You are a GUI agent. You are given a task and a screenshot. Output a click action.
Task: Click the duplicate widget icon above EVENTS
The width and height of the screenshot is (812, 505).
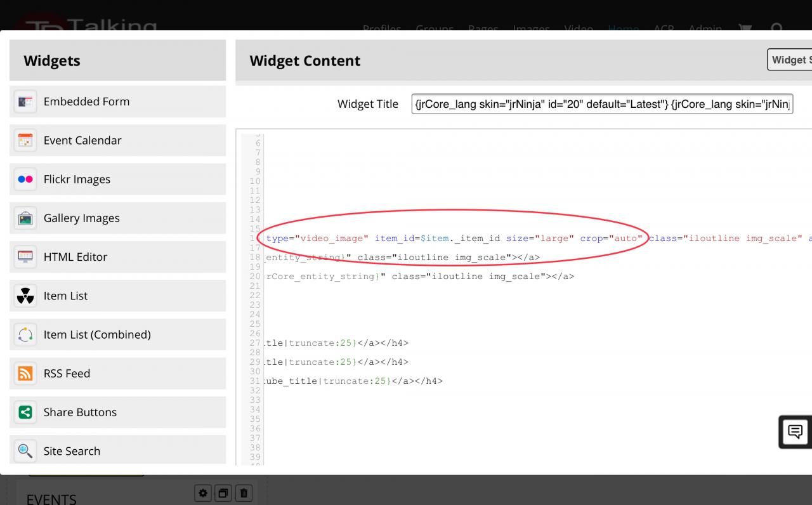[x=223, y=493]
